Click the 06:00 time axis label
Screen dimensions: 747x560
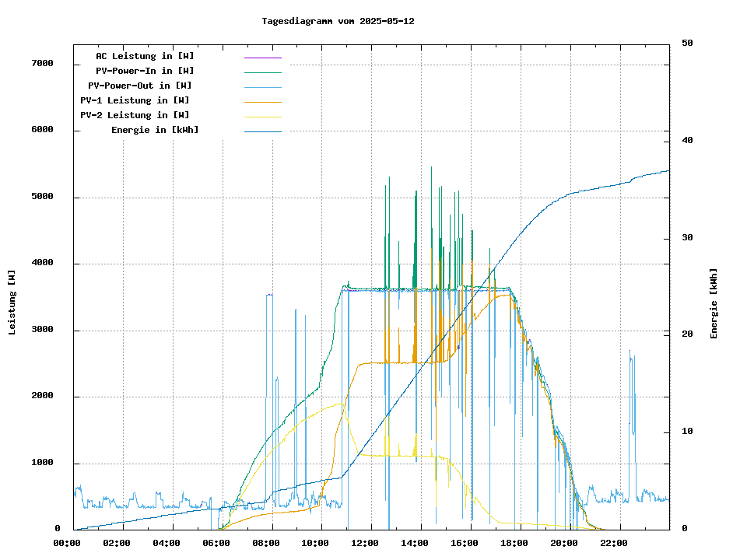(216, 543)
